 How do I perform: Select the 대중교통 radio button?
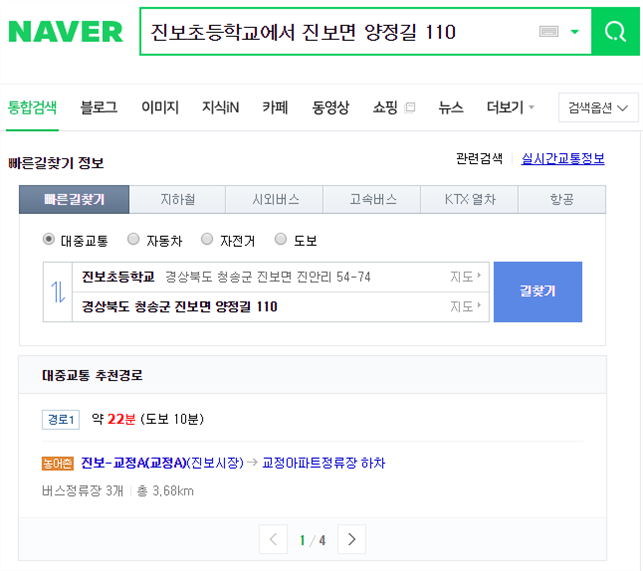pos(49,239)
